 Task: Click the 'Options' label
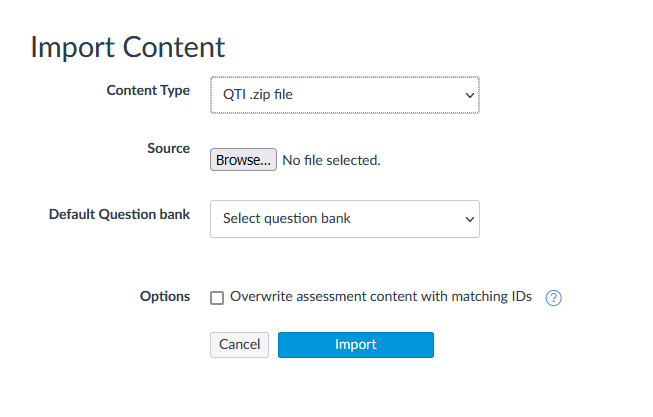tap(165, 296)
